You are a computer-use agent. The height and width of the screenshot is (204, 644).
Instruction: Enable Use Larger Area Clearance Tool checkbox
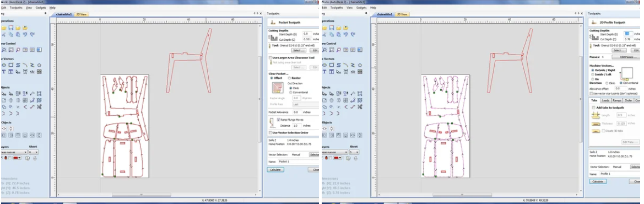(x=270, y=58)
